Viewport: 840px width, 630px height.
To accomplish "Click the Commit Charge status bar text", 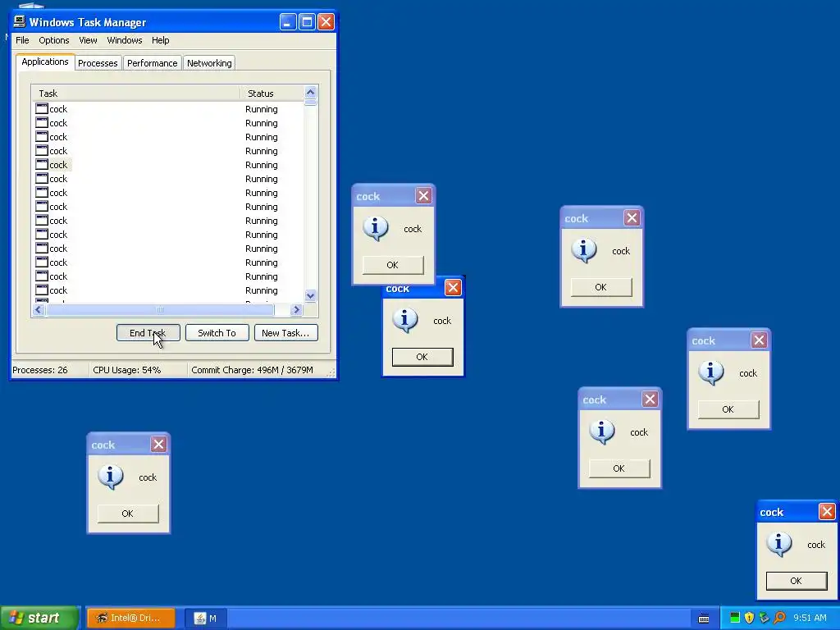I will tap(252, 370).
